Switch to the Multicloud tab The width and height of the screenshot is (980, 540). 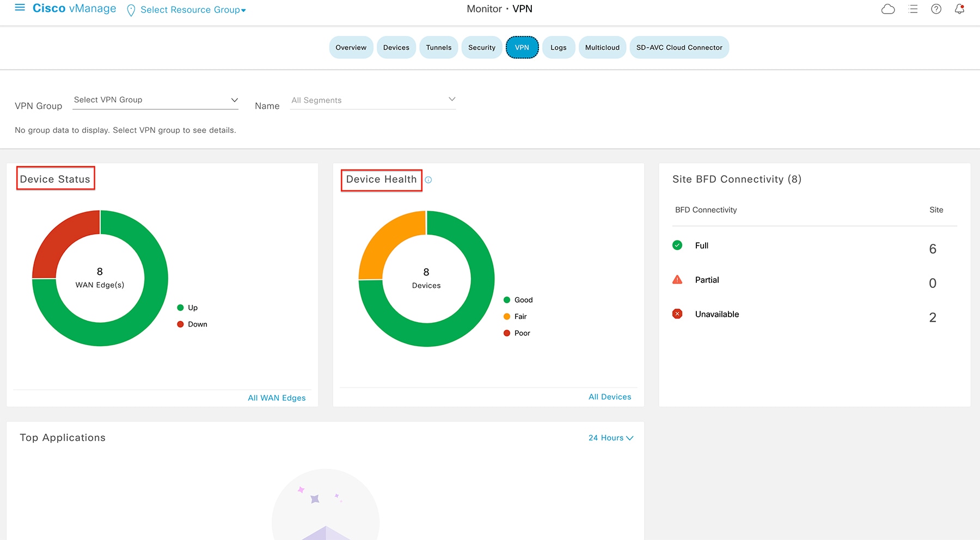pos(602,47)
